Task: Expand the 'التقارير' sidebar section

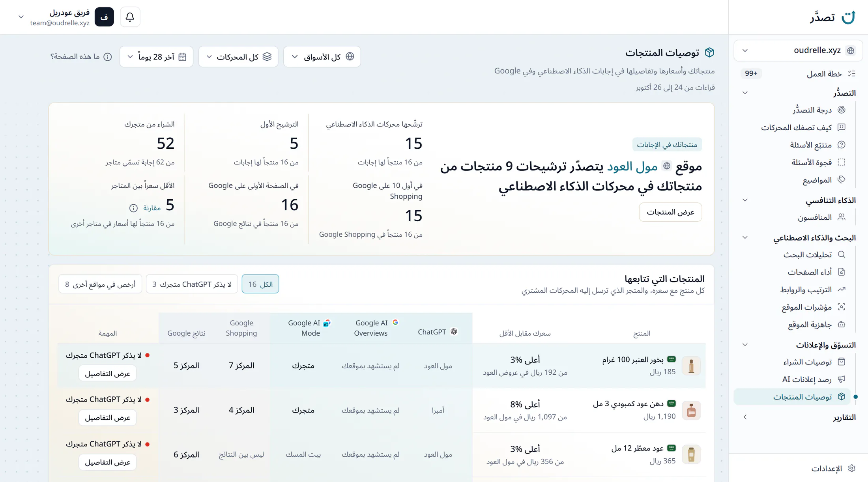Action: tap(745, 417)
